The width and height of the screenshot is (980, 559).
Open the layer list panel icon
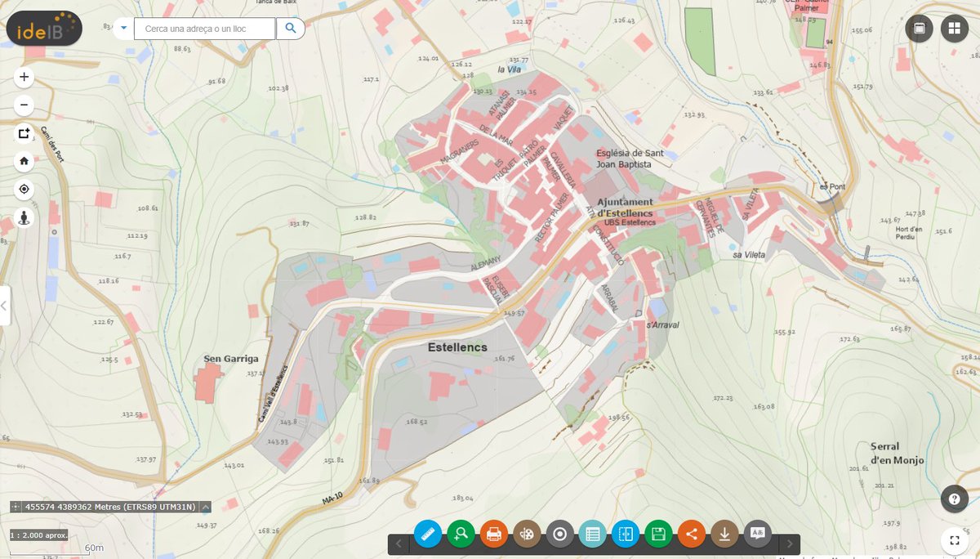coord(920,29)
